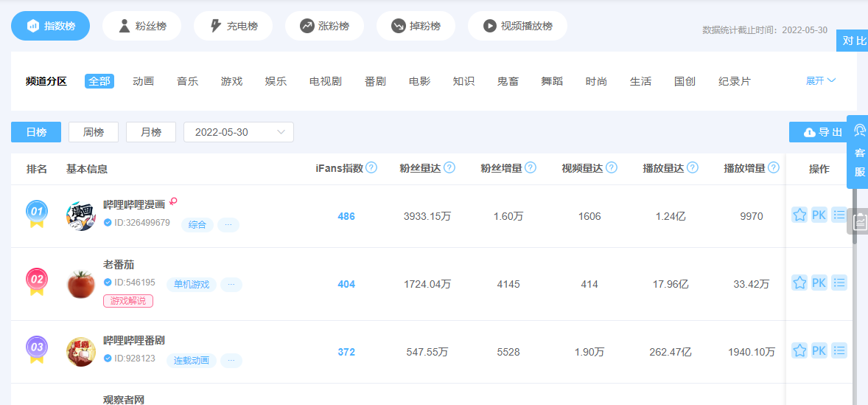Filter by the 娱乐 channel
The height and width of the screenshot is (405, 868).
(x=276, y=81)
